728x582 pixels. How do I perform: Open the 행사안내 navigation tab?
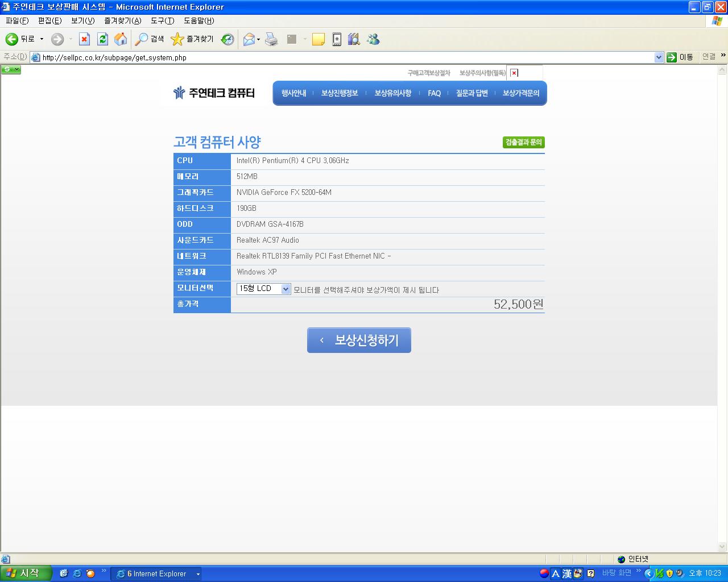pyautogui.click(x=293, y=93)
